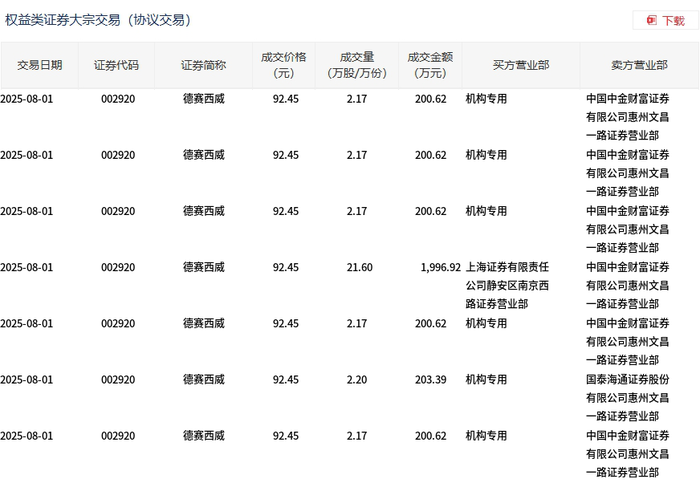Click the 1,996.92 transaction amount cell

pos(440,267)
